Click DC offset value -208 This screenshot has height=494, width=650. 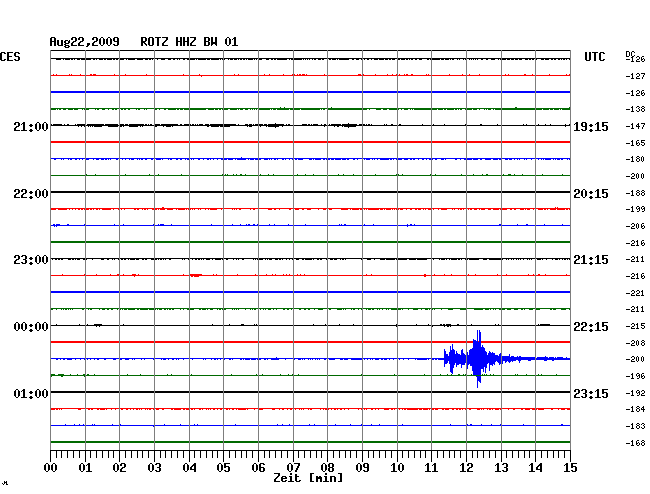point(635,344)
